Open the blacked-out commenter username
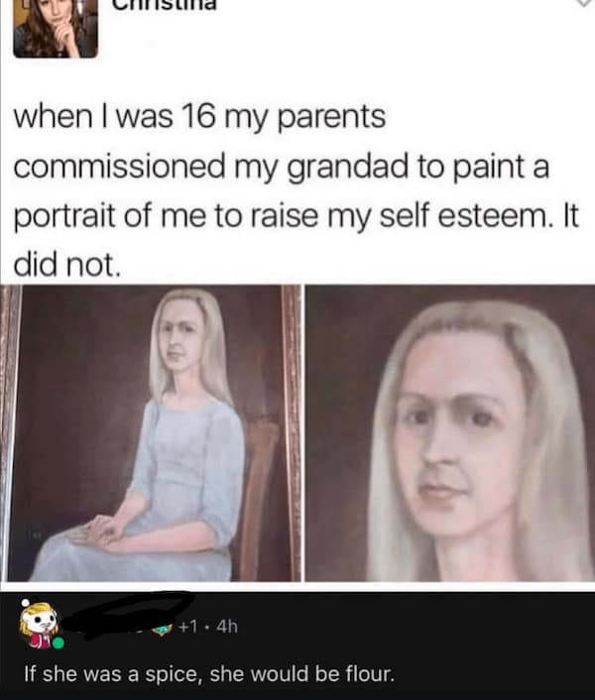 (126, 615)
